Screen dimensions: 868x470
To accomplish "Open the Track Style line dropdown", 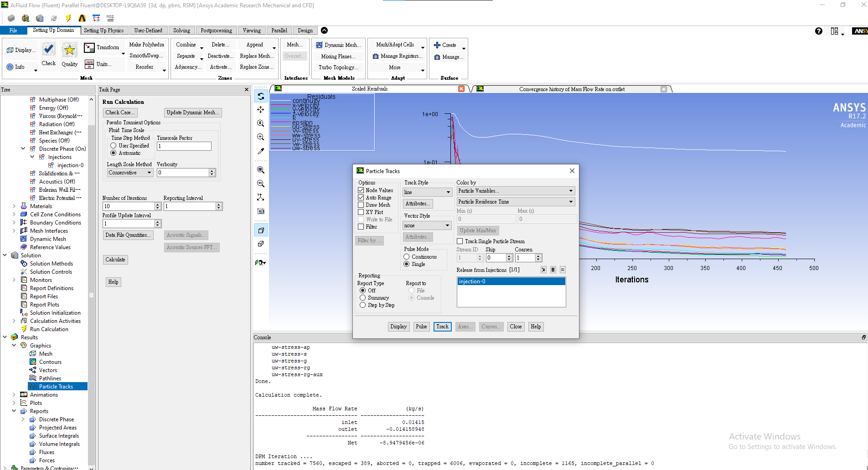I will (x=427, y=192).
